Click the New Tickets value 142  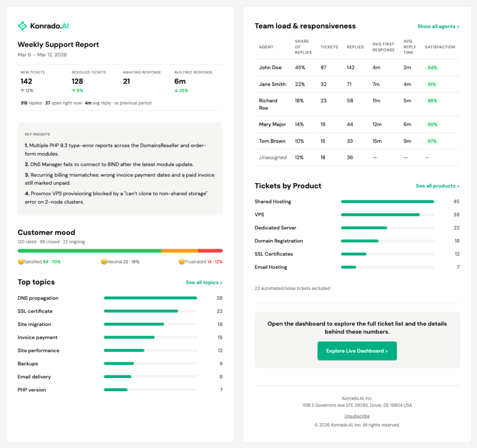point(26,81)
